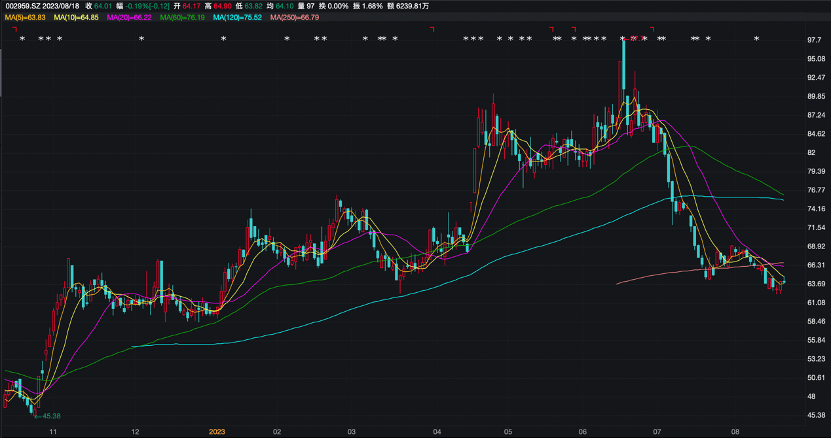Screen dimensions: 832x438
Task: Click the magenta MA(20)=66.22 label
Action: (x=128, y=17)
